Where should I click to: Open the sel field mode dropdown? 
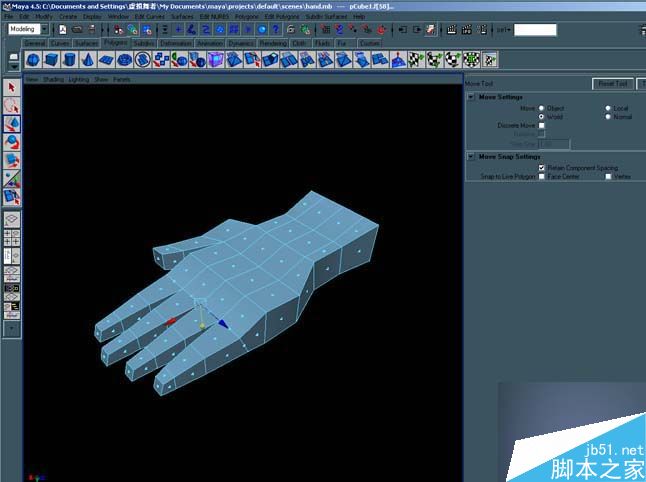[x=503, y=30]
